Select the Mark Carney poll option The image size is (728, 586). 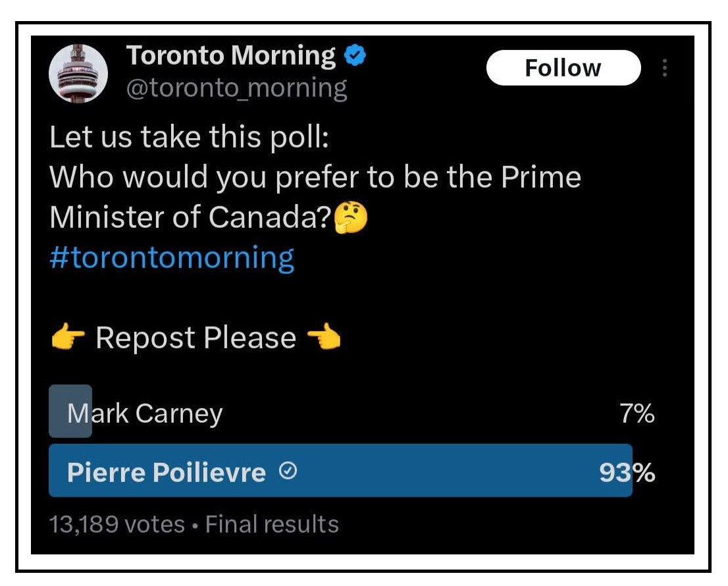point(145,413)
